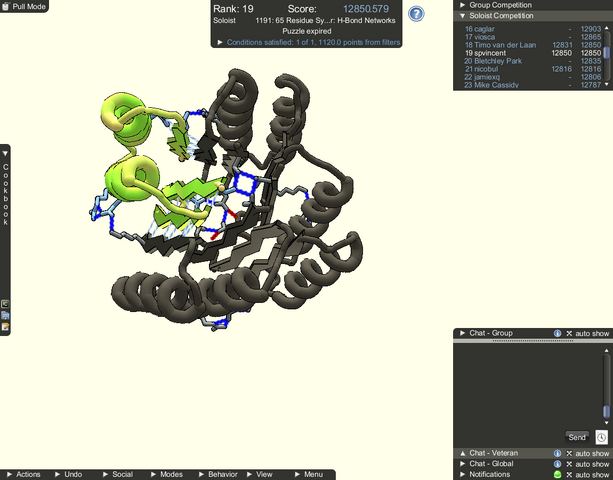
Task: Expand the Group Competition panel
Action: (462, 5)
